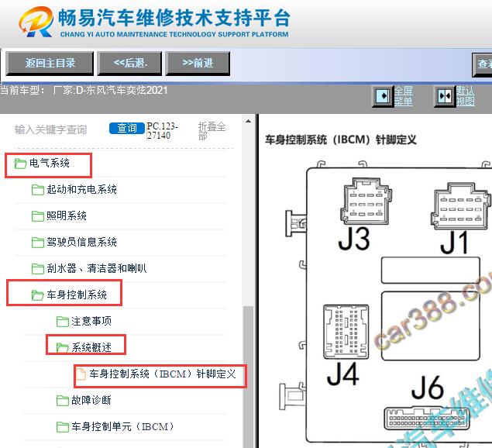492x448 pixels.
Task: Expand the 刮水器、清洁器和喇叭 folder icon
Action: (x=38, y=269)
